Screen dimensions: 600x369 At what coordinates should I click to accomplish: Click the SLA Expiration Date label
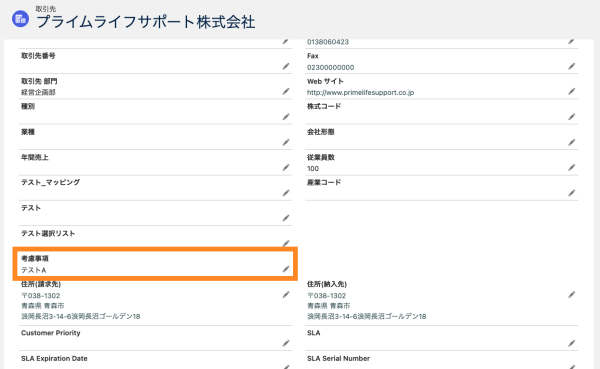click(54, 358)
